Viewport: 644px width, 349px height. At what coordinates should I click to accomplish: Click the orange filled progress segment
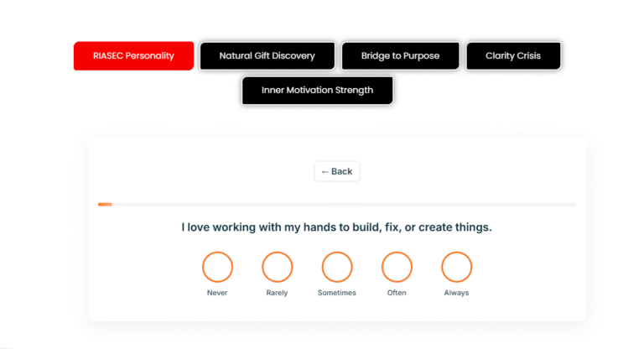105,204
